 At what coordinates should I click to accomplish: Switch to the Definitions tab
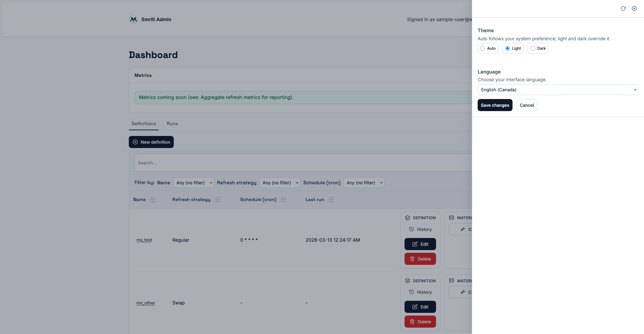[144, 124]
